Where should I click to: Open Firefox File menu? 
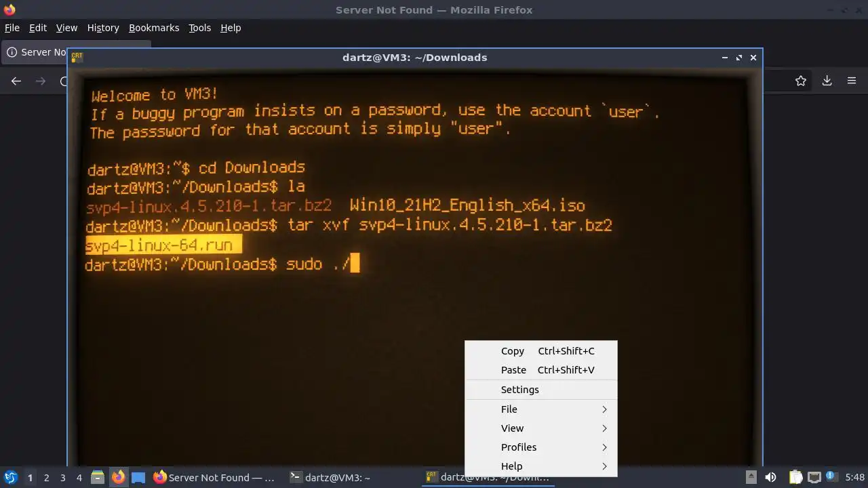pos(12,28)
